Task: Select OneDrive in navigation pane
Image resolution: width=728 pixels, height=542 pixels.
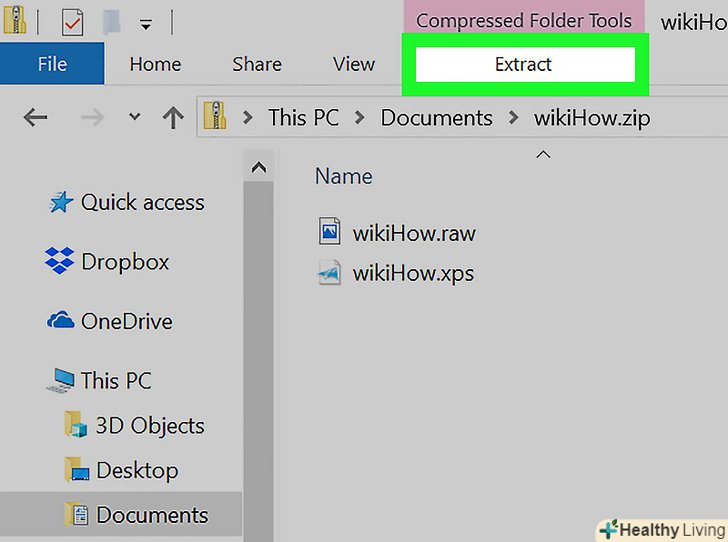Action: pyautogui.click(x=127, y=321)
